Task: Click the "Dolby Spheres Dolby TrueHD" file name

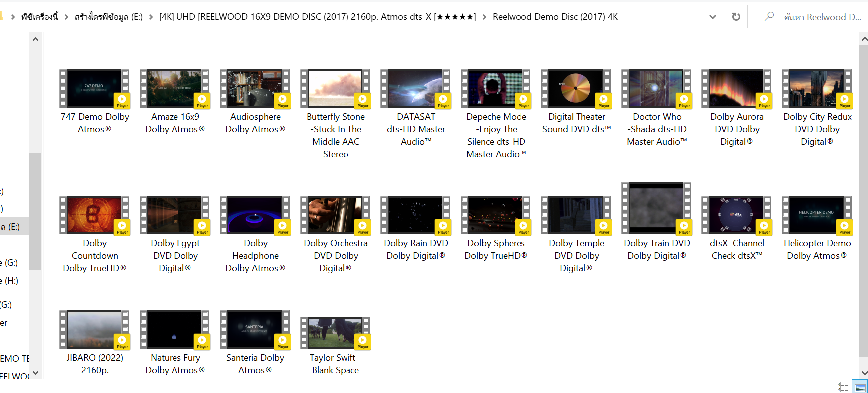Action: point(496,249)
